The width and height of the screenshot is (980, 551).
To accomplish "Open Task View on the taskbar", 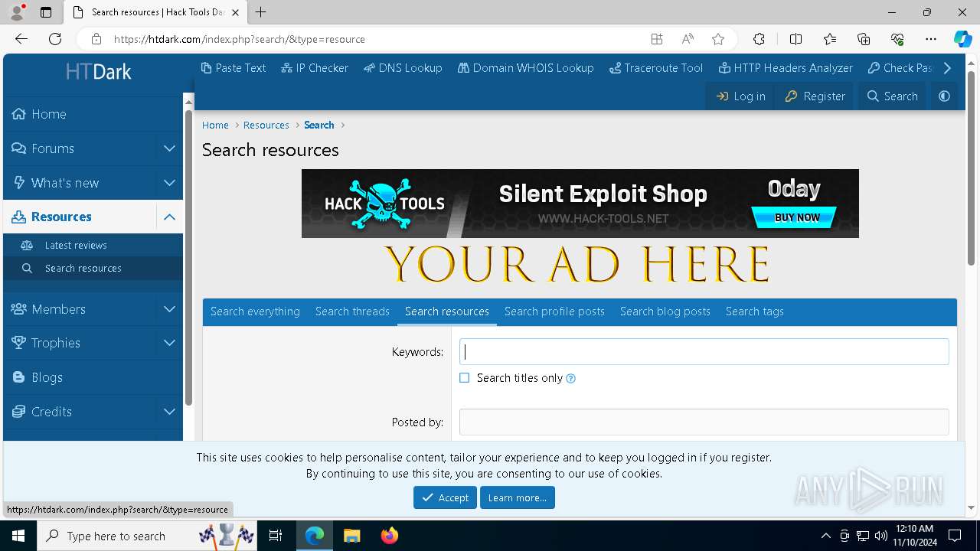I will (276, 536).
